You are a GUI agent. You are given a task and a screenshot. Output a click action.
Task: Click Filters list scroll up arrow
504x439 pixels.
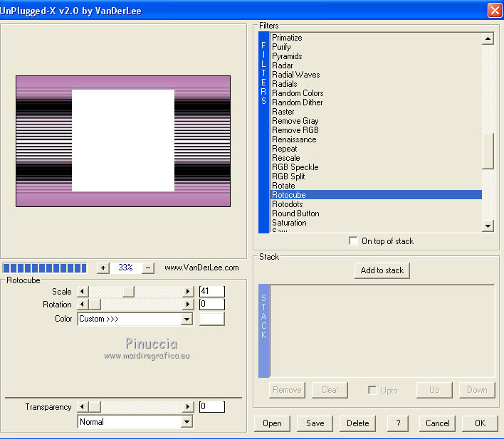click(x=488, y=38)
